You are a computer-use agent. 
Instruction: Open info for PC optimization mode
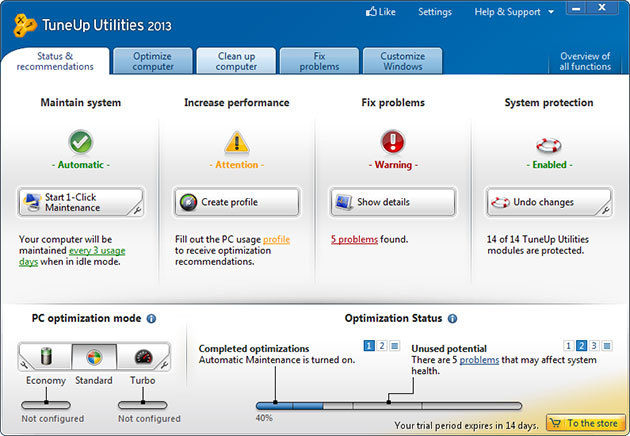coord(151,319)
